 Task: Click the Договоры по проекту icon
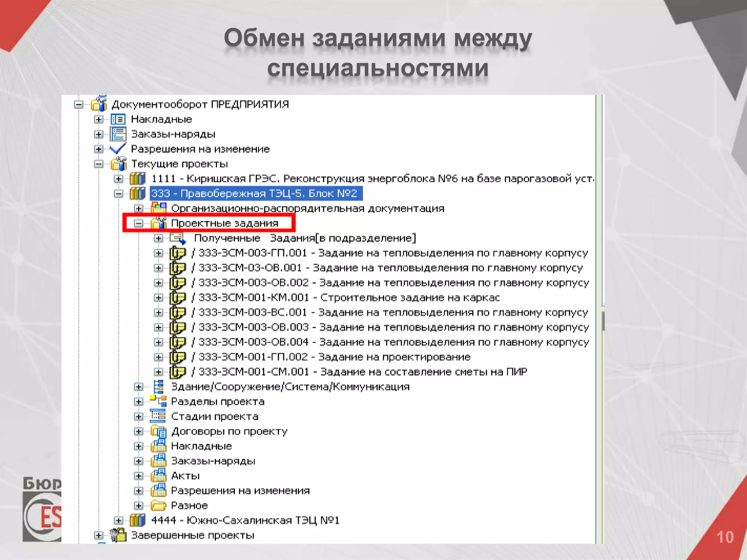[159, 431]
